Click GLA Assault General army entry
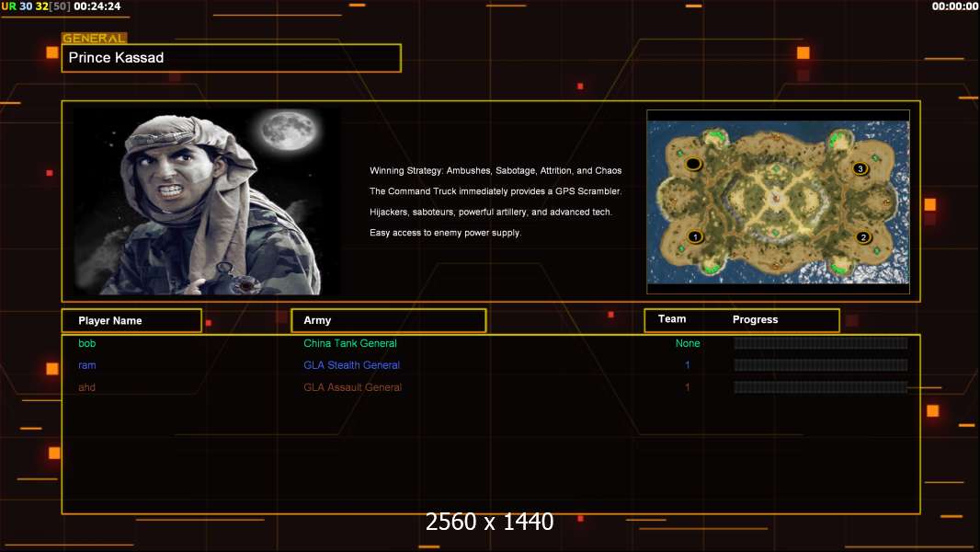This screenshot has width=980, height=552. click(352, 387)
